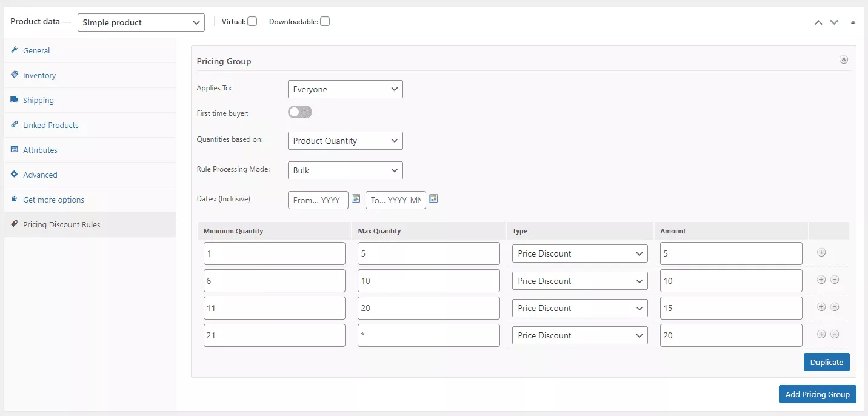Viewport: 868px width, 416px height.
Task: Click the Linked Products chain icon
Action: pos(15,124)
